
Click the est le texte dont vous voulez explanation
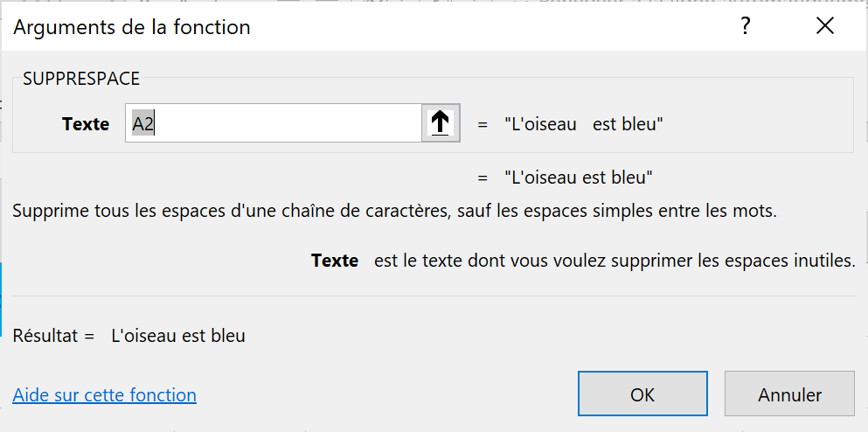point(614,261)
